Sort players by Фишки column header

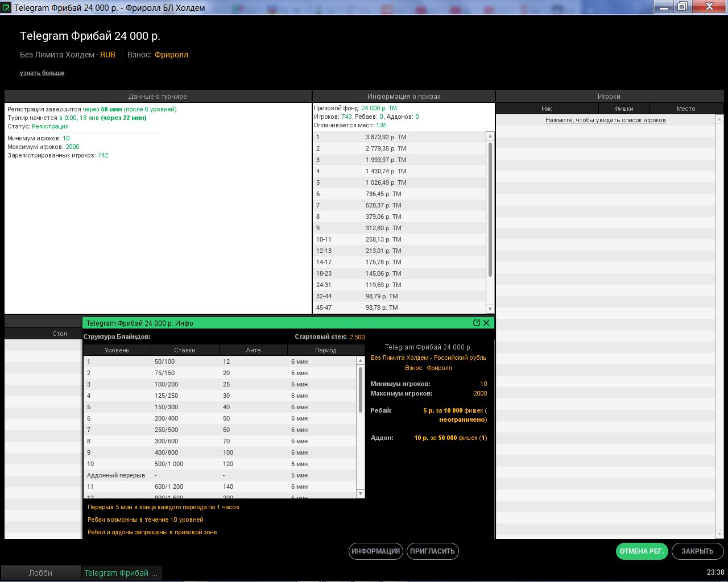[624, 109]
